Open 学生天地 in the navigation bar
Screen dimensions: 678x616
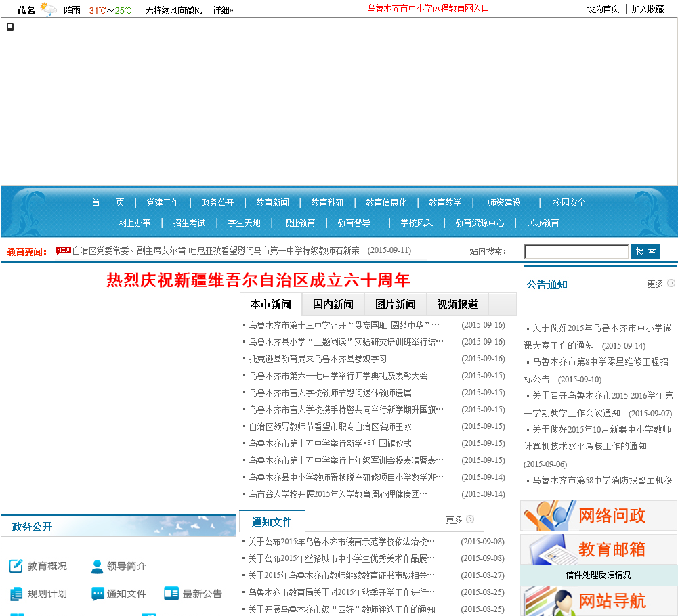click(x=244, y=223)
